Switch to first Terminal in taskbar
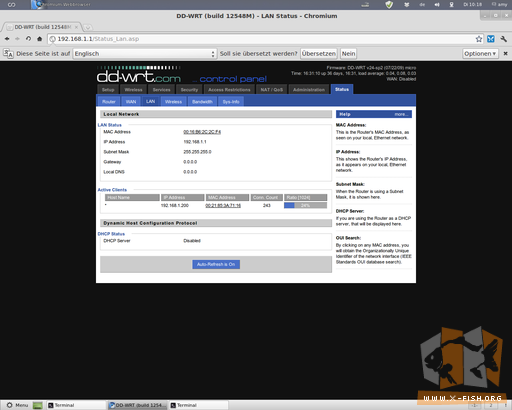 76,405
